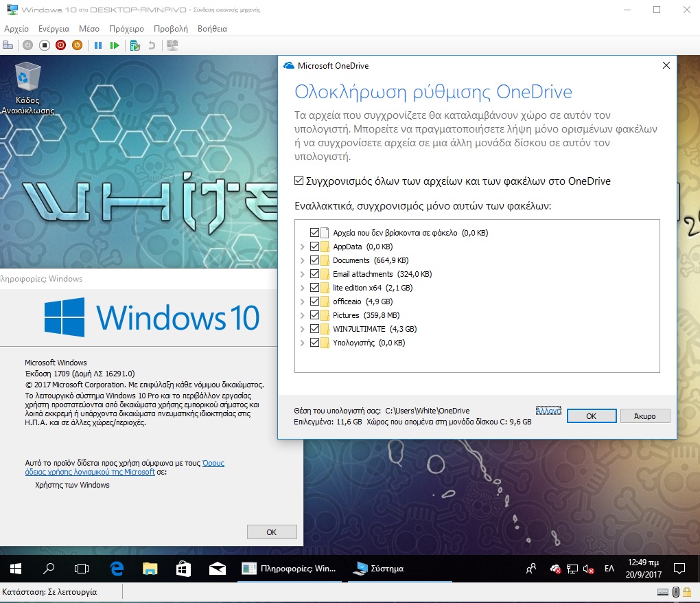Click the keyboard icon in the Hyper-V status bar
Viewport: 700px width, 603px height.
tap(663, 592)
